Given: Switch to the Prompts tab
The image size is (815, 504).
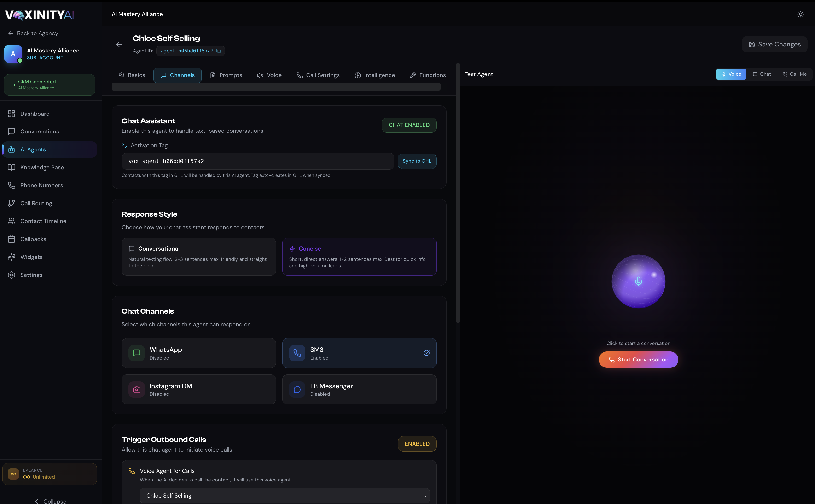Looking at the screenshot, I should 226,75.
